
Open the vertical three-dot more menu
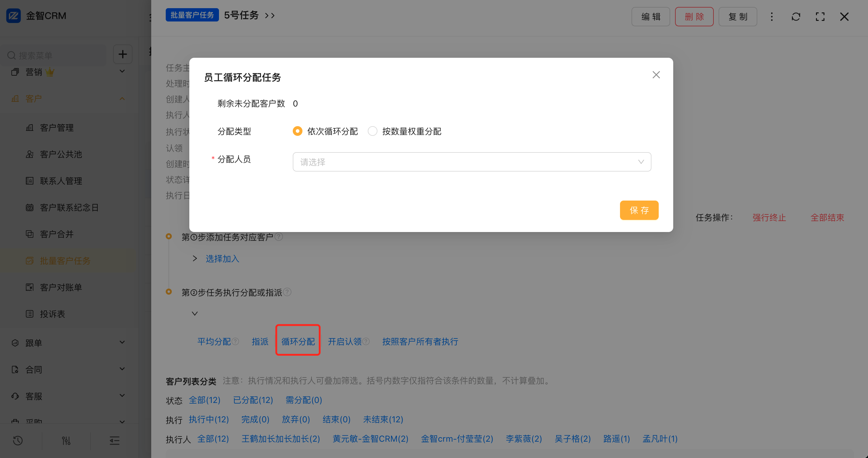pos(772,17)
